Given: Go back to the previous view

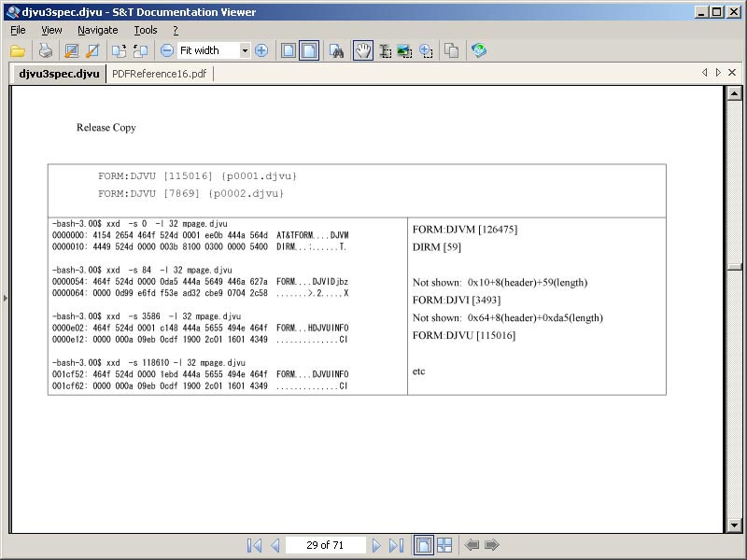Looking at the screenshot, I should (472, 544).
